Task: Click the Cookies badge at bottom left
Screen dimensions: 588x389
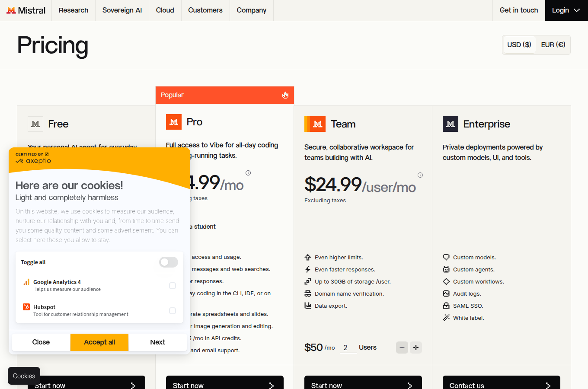Action: coord(24,376)
